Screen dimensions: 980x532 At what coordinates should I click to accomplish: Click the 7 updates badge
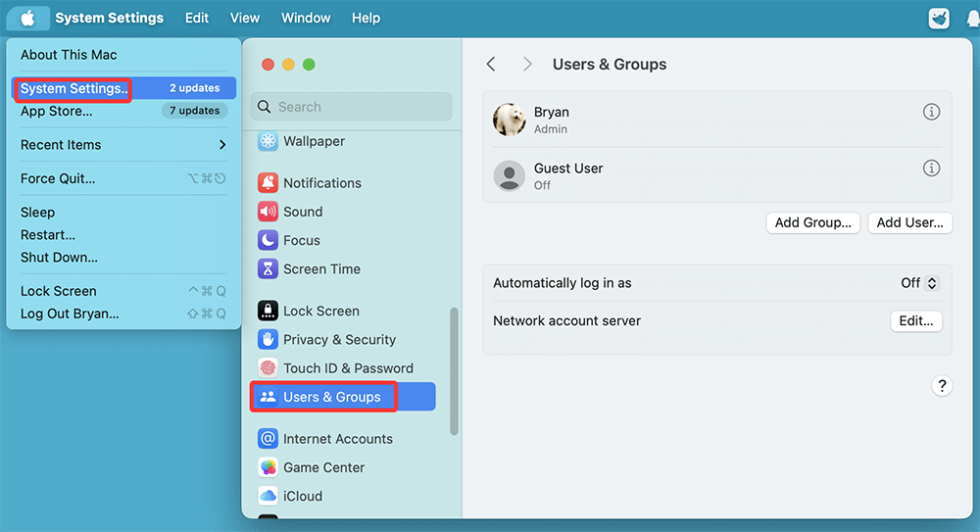coord(194,111)
